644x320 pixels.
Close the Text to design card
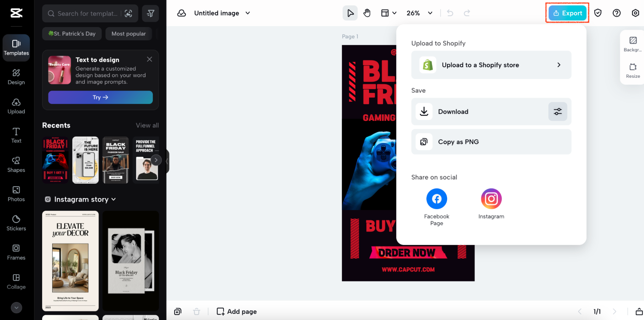[149, 59]
